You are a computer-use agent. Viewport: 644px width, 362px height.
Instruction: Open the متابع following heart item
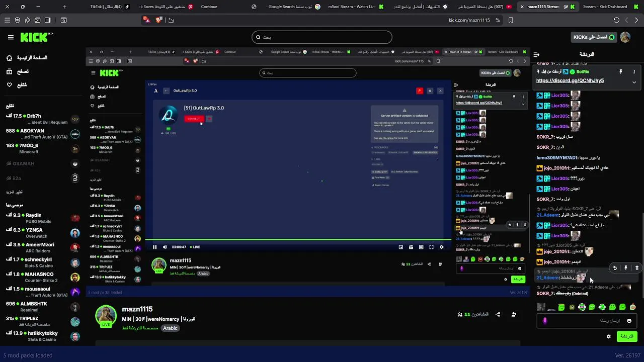(17, 84)
